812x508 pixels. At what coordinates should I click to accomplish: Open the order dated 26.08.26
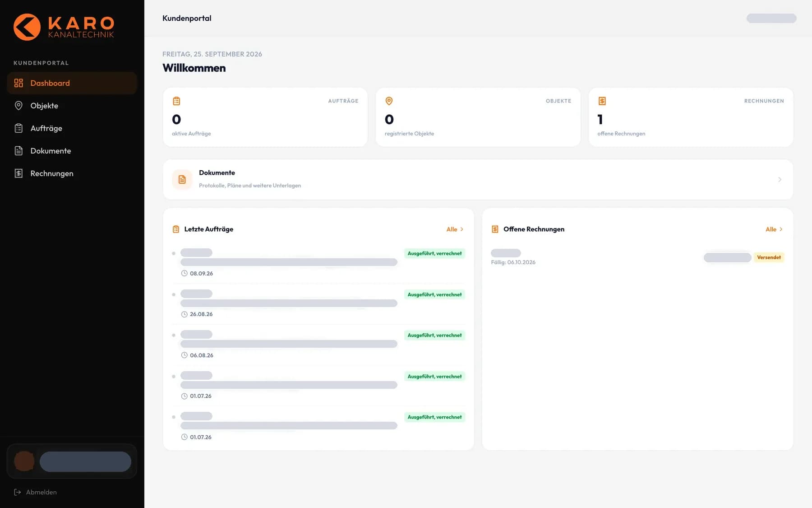pos(318,304)
